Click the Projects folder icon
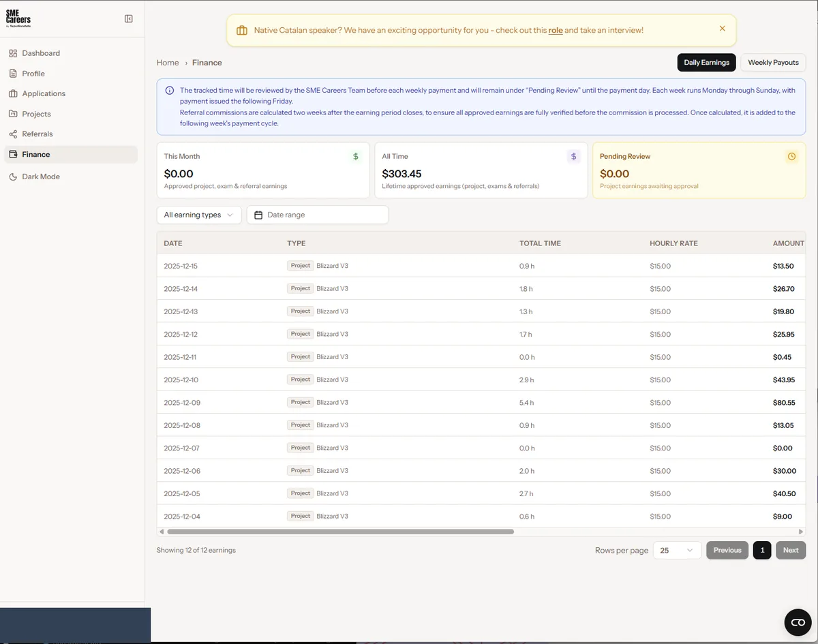The height and width of the screenshot is (644, 818). pos(13,114)
